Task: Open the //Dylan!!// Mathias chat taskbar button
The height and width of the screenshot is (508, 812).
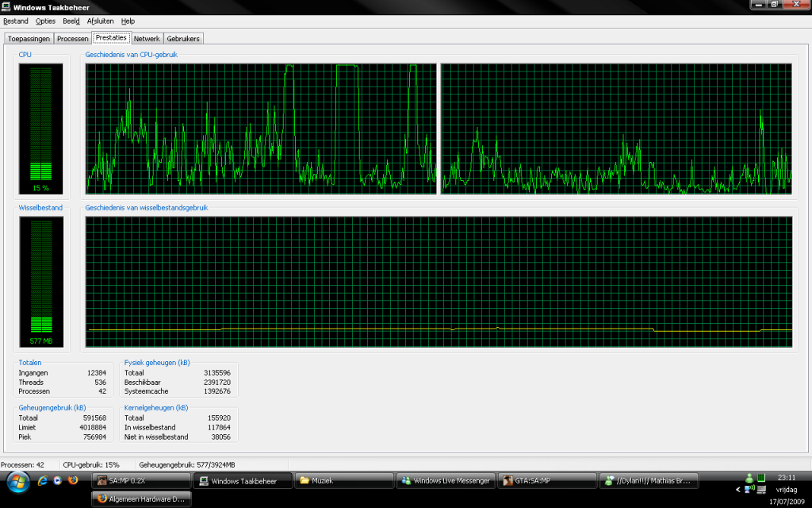Action: click(x=649, y=481)
